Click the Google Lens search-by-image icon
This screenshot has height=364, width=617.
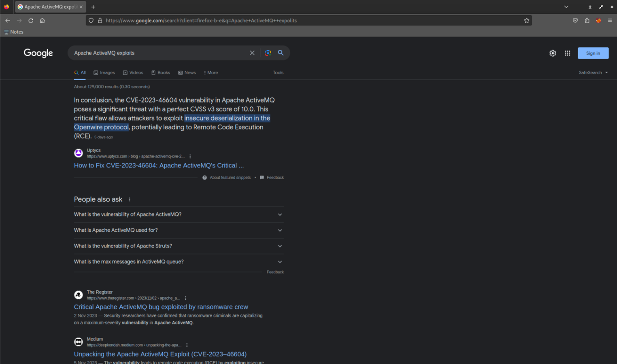pos(268,53)
